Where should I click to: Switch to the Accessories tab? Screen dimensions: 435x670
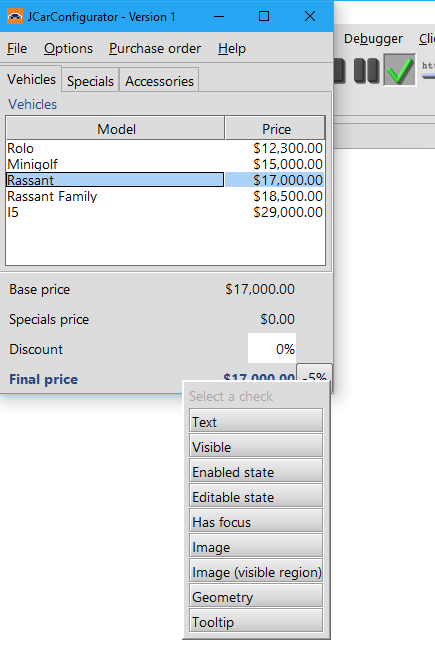[x=159, y=81]
